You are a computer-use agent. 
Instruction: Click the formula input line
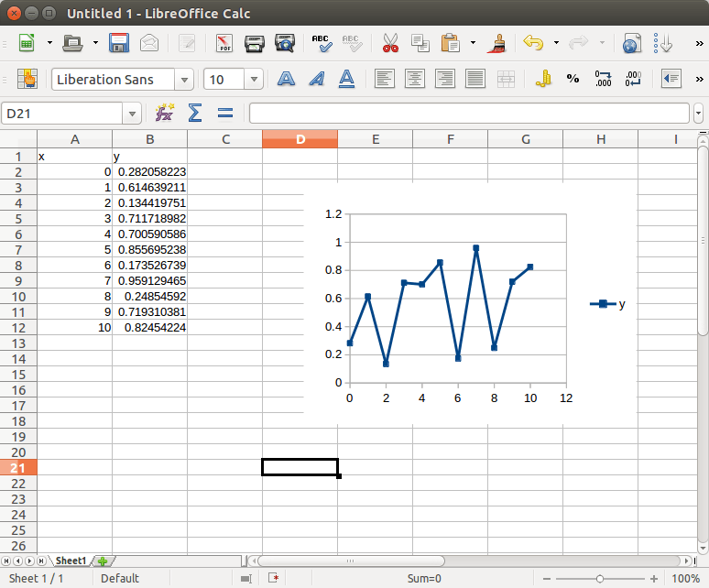pyautogui.click(x=469, y=113)
